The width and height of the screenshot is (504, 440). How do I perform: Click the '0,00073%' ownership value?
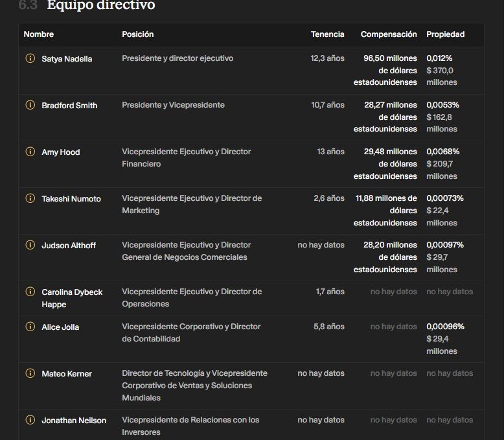tap(445, 198)
